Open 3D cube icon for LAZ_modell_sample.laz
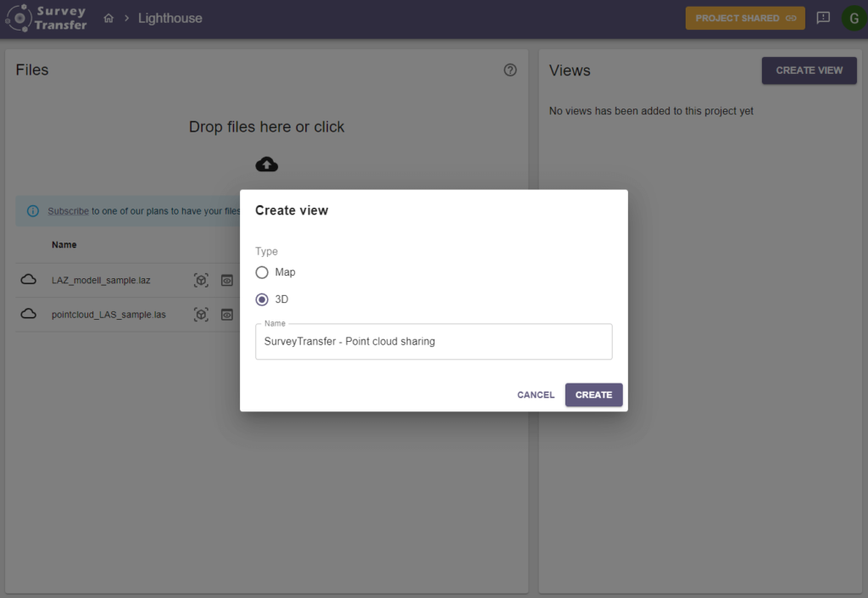The width and height of the screenshot is (868, 598). tap(201, 280)
